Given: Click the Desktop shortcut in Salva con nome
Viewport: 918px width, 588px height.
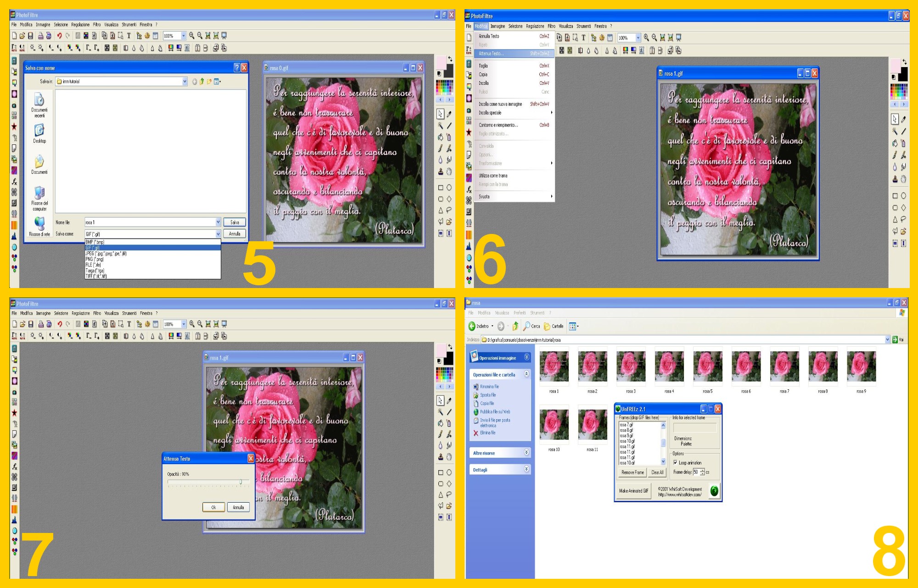Looking at the screenshot, I should coord(39,131).
